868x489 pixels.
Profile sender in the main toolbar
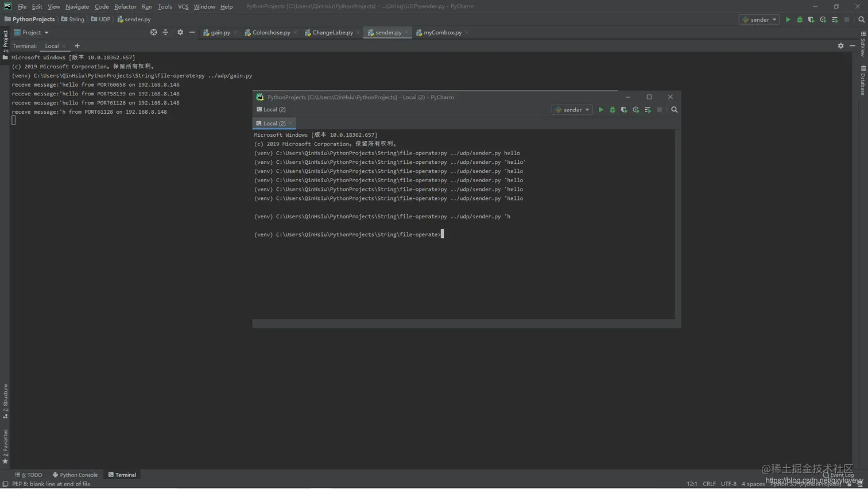coord(823,20)
